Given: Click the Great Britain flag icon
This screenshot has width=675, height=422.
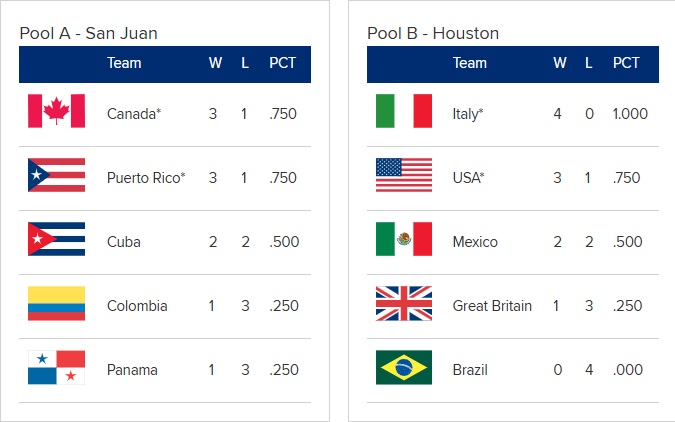Looking at the screenshot, I should (x=403, y=303).
